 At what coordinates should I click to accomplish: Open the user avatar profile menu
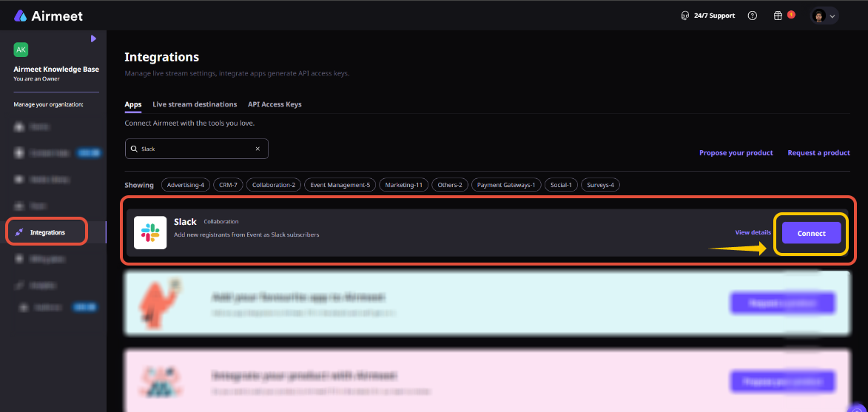coord(825,16)
